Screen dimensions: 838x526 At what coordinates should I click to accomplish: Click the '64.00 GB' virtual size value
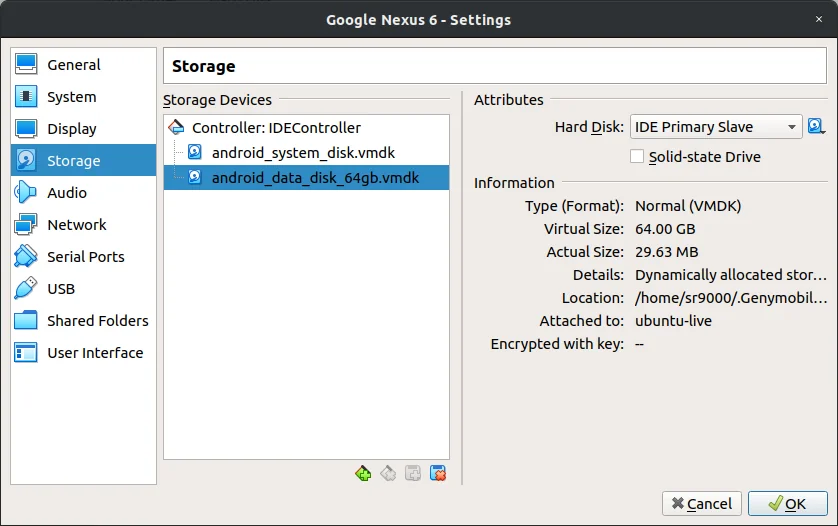coord(665,229)
